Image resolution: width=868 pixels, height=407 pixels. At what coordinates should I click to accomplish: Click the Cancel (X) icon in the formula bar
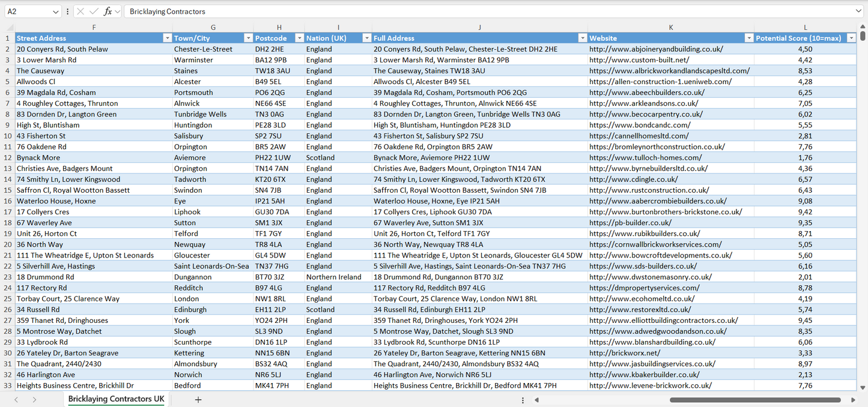click(x=80, y=11)
